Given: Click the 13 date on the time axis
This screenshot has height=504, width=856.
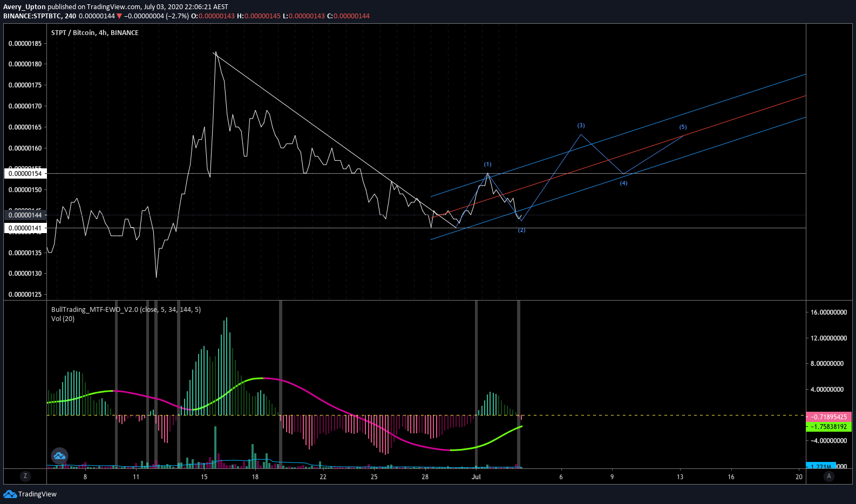Looking at the screenshot, I should point(680,477).
